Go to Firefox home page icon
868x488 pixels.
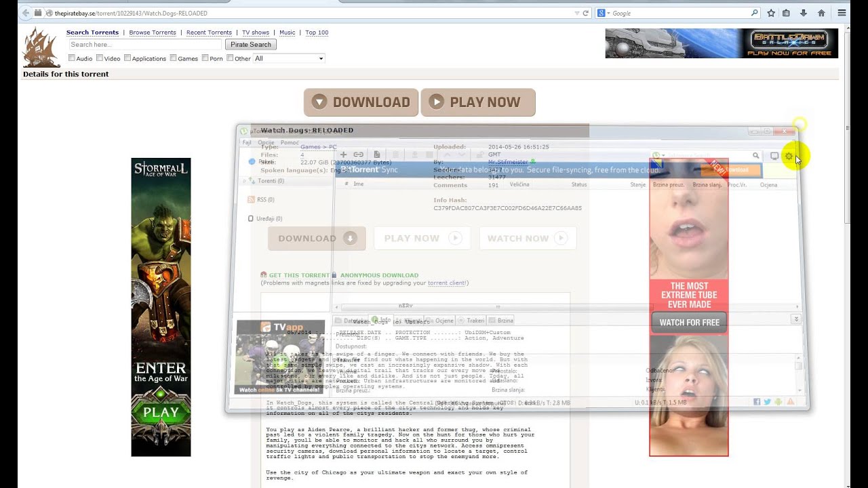point(821,13)
